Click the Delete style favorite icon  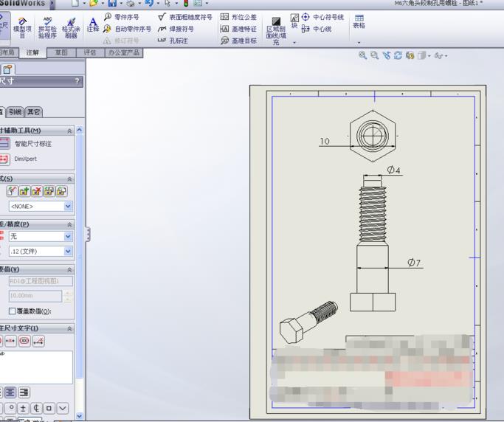(x=37, y=191)
